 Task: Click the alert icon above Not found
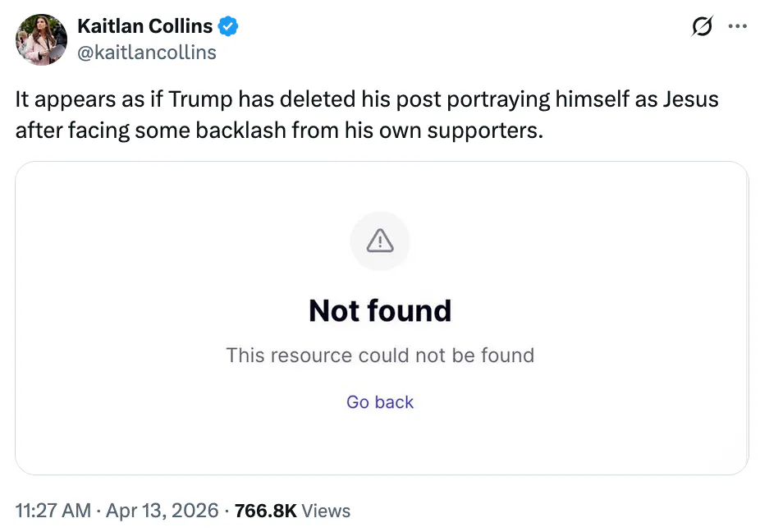pyautogui.click(x=380, y=241)
